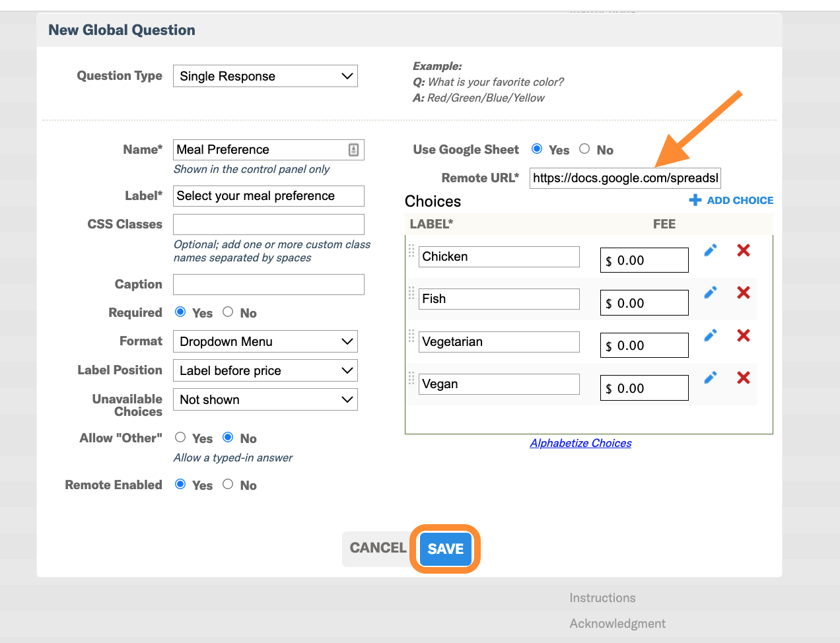Click the Fish label text box
This screenshot has height=643, width=840.
click(499, 299)
